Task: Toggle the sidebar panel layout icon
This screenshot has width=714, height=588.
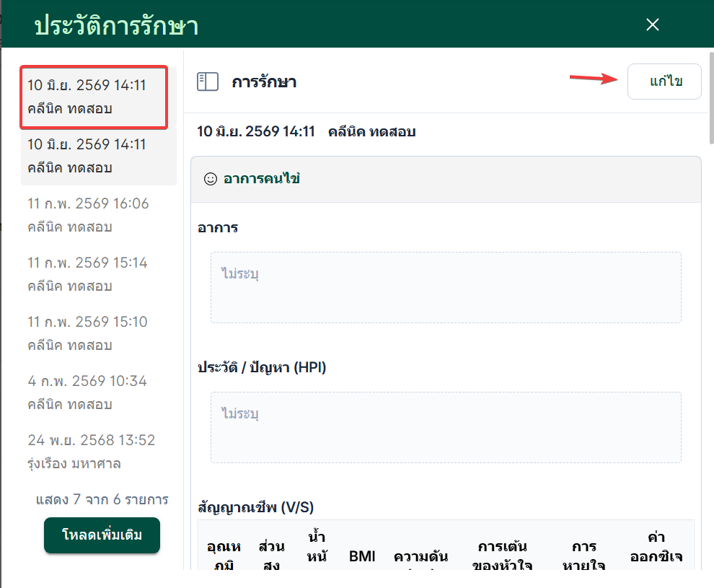Action: pos(207,82)
